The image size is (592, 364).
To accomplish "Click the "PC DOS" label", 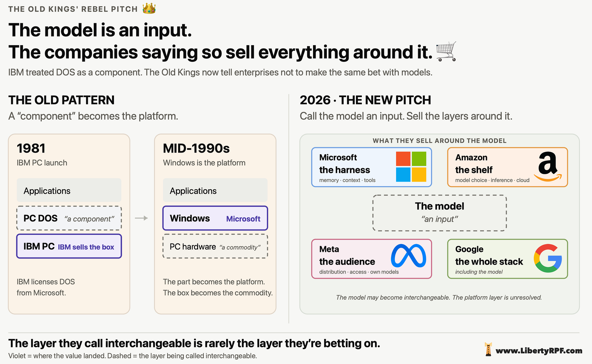I will pyautogui.click(x=40, y=218).
